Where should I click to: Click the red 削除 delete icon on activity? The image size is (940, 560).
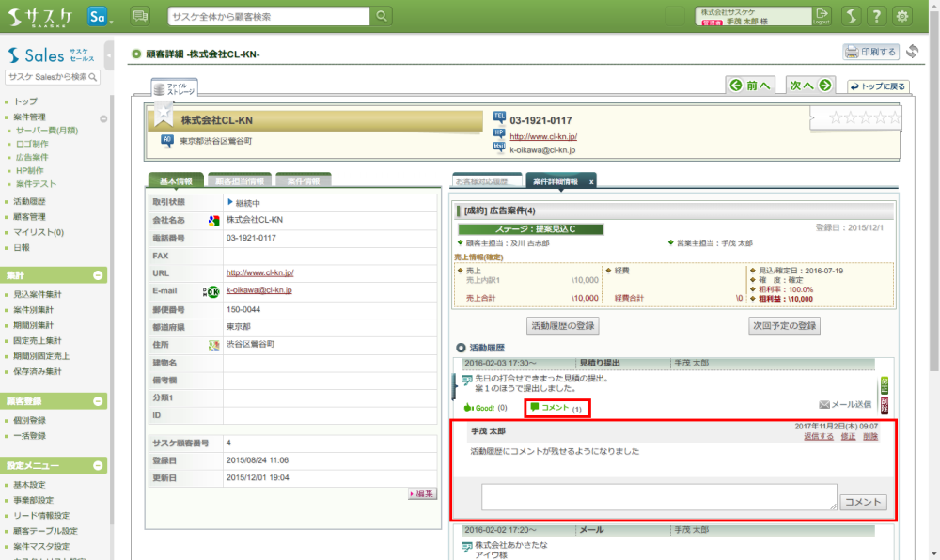885,405
